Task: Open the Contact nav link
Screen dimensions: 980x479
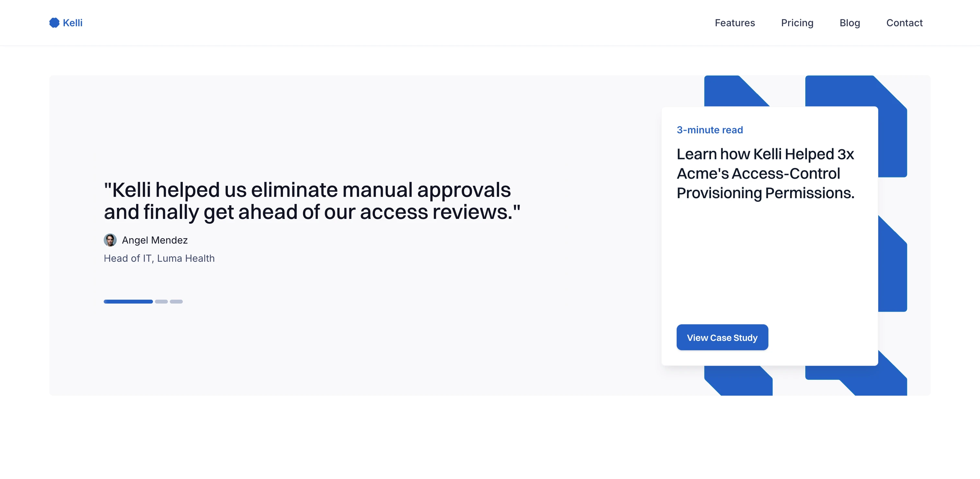Action: pyautogui.click(x=904, y=23)
